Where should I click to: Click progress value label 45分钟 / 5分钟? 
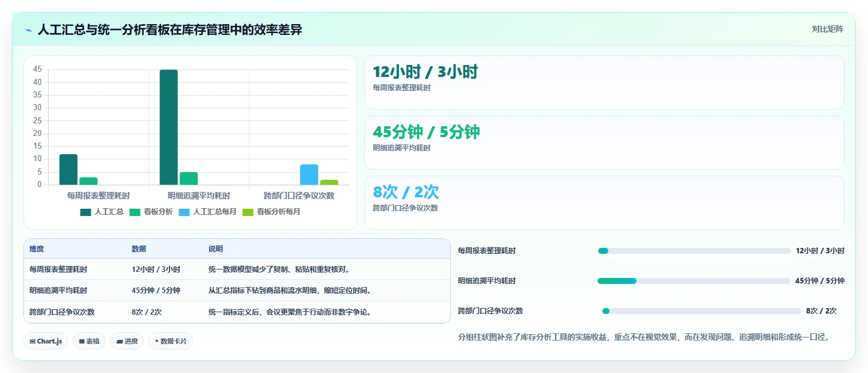(819, 281)
